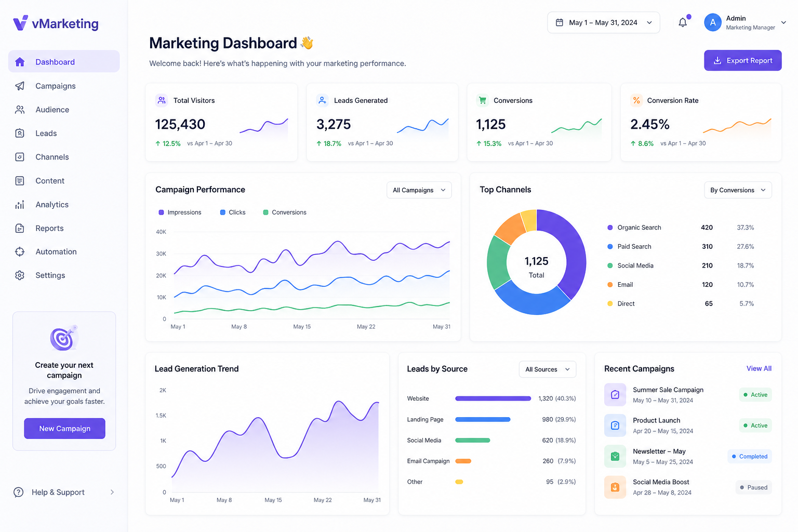Open the View All campaigns link
The height and width of the screenshot is (532, 798).
(x=759, y=368)
